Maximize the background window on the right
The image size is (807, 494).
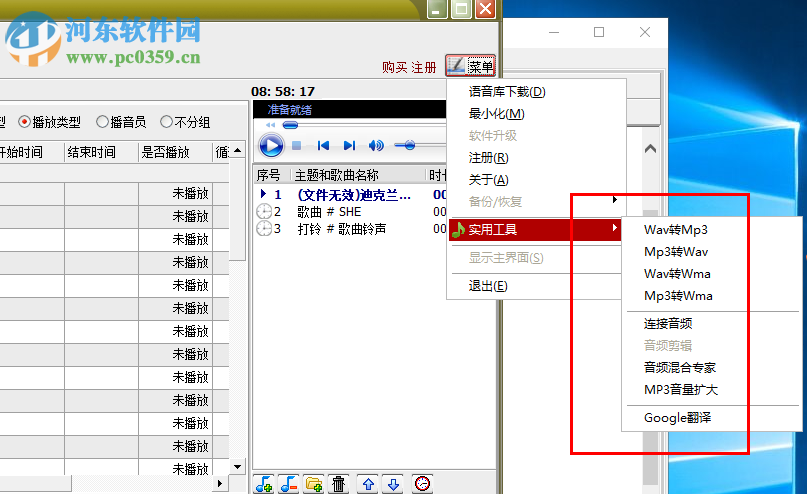tap(599, 32)
